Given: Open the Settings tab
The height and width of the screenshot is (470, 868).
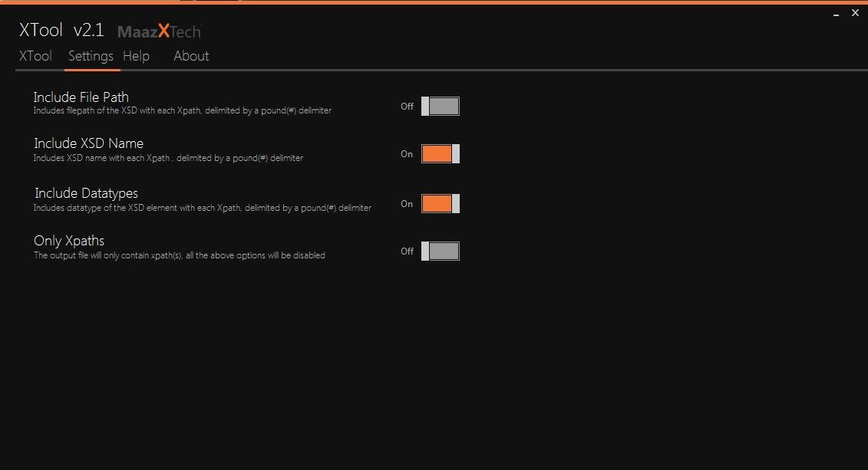Looking at the screenshot, I should click(x=91, y=57).
